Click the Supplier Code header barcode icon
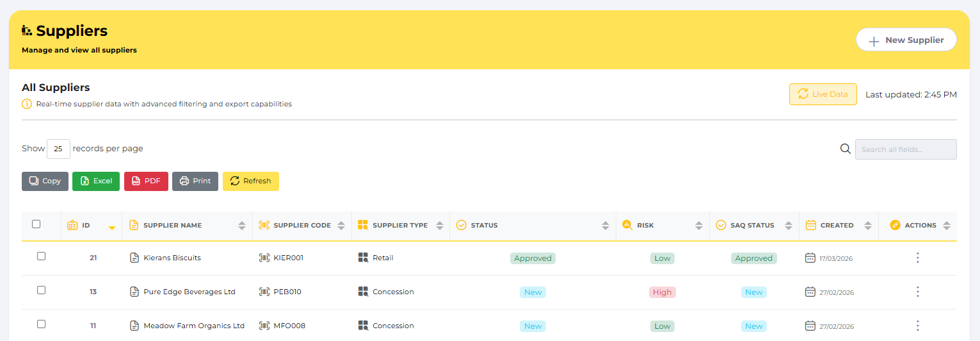The height and width of the screenshot is (341, 980). (x=264, y=225)
